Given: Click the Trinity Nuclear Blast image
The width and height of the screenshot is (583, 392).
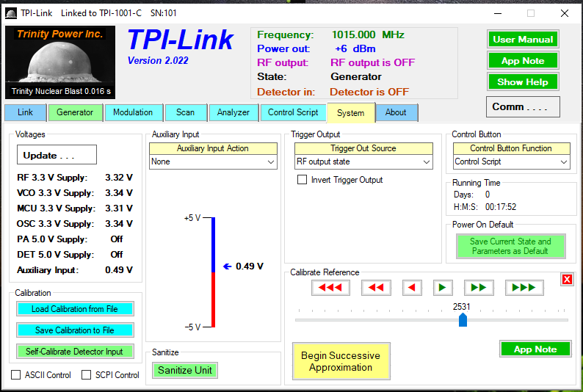Looking at the screenshot, I should pyautogui.click(x=60, y=62).
